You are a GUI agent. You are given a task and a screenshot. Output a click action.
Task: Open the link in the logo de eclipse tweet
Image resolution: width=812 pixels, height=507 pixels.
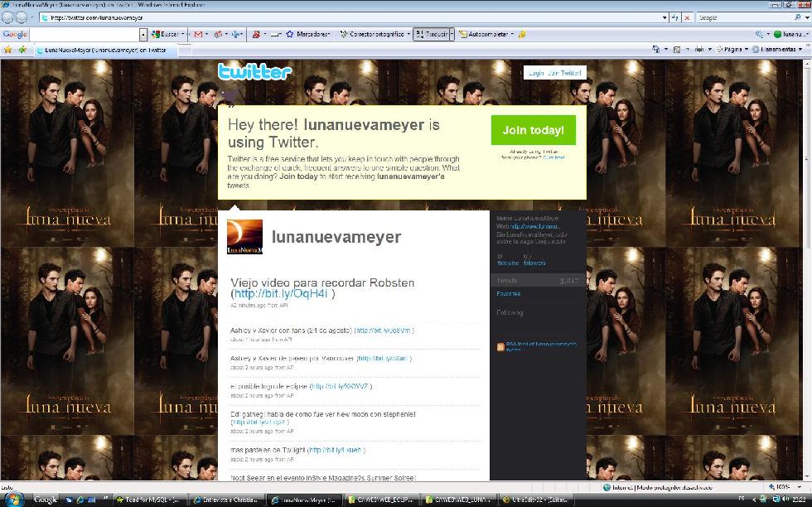[340, 386]
